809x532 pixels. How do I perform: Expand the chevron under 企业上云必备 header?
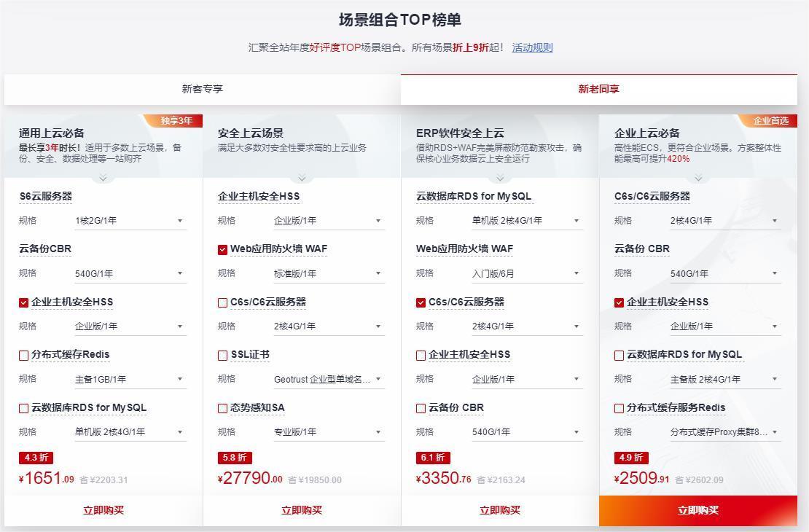698,179
